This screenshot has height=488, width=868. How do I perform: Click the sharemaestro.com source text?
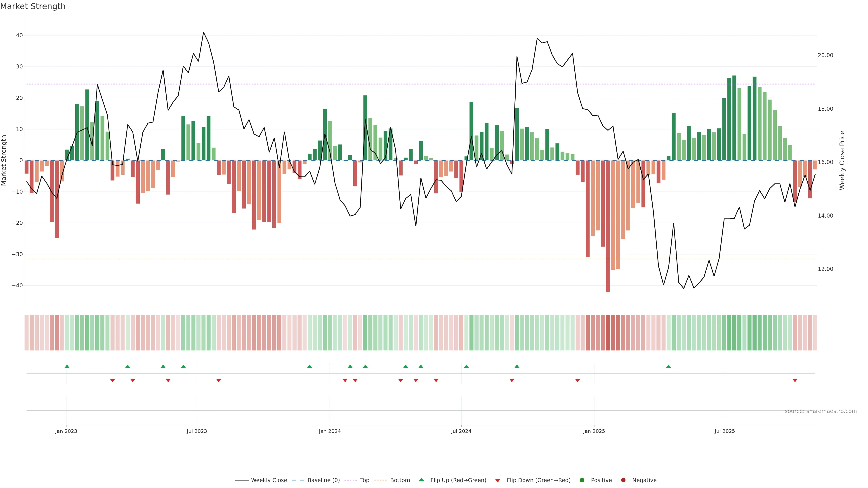coord(821,411)
